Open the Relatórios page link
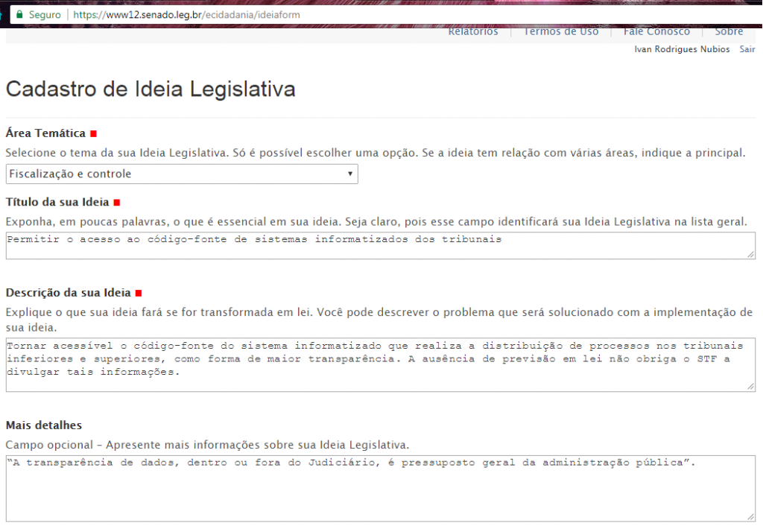 coord(473,31)
